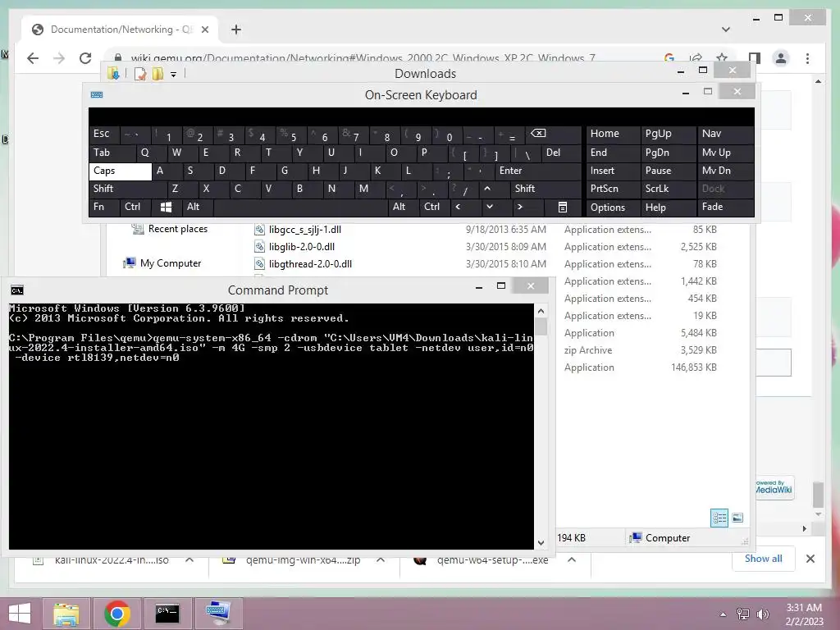Screen dimensions: 840x630
Task: Click Nav key on On-Screen Keyboard
Action: (725, 134)
